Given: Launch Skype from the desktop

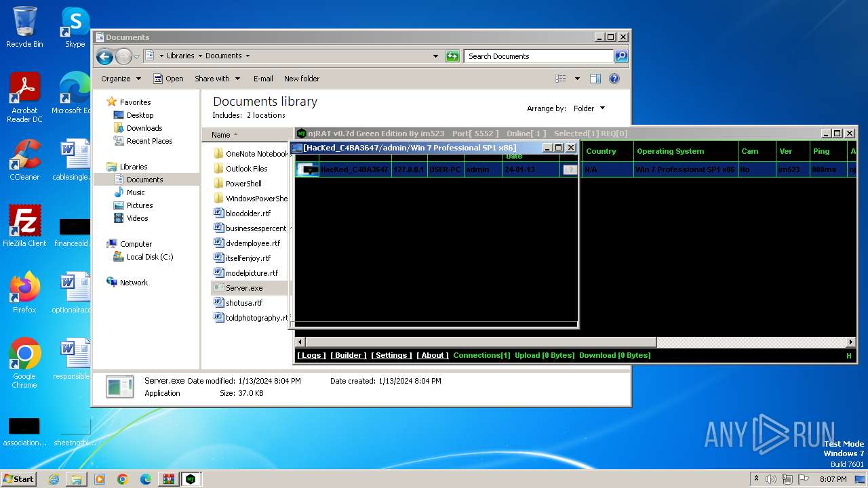Looking at the screenshot, I should 75,27.
